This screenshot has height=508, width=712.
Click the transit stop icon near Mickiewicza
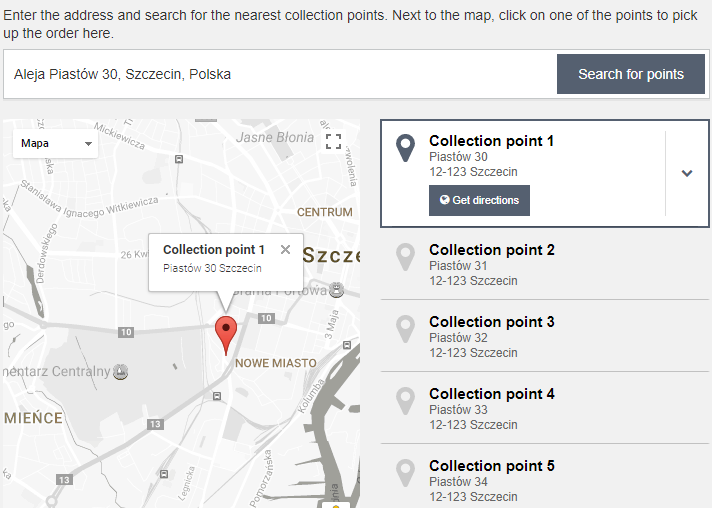pyautogui.click(x=179, y=159)
